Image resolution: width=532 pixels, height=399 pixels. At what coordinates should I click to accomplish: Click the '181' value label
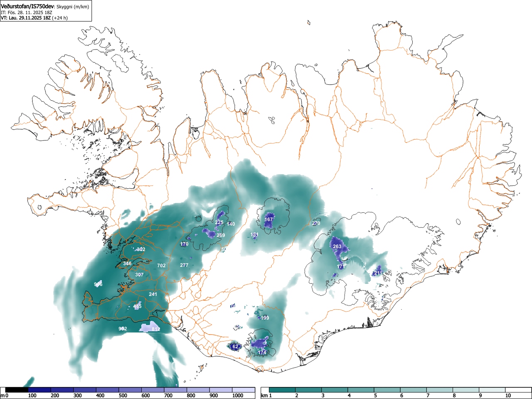254,235
